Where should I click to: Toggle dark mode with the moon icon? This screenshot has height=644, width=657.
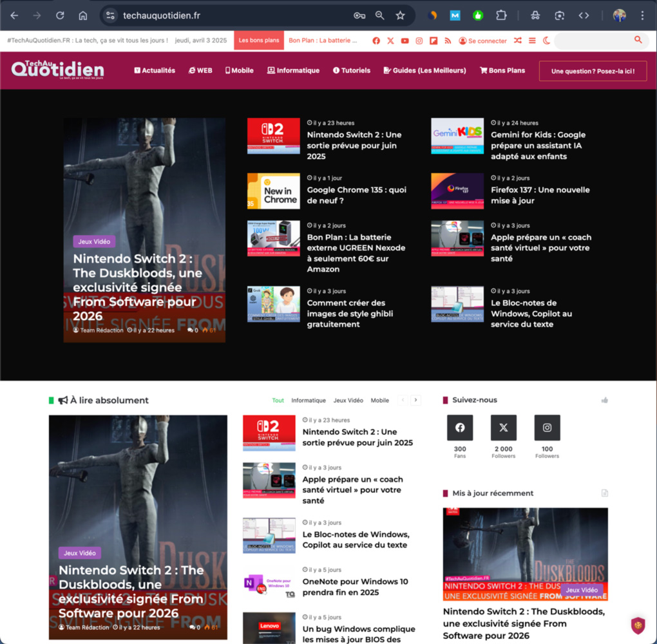(x=546, y=41)
